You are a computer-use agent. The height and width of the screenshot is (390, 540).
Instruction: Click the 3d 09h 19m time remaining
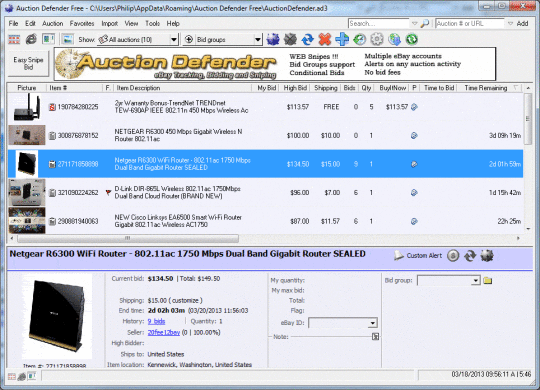(505, 135)
